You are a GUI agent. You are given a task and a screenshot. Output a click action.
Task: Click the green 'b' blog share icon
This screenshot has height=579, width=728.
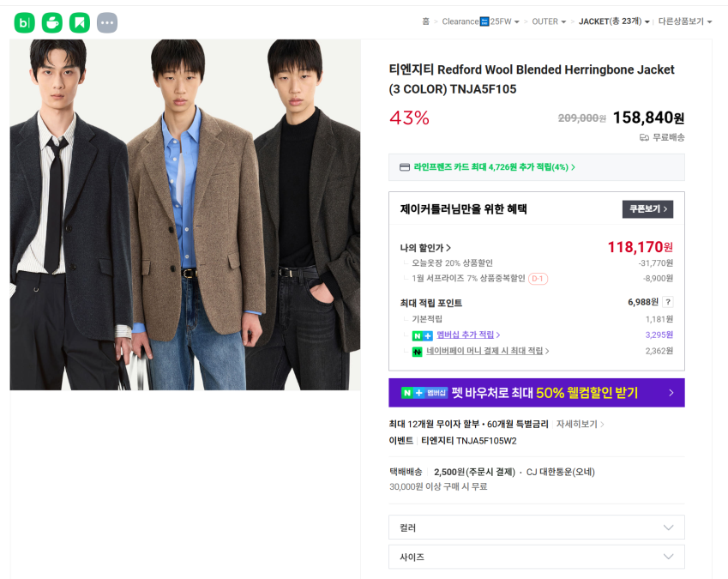24,23
